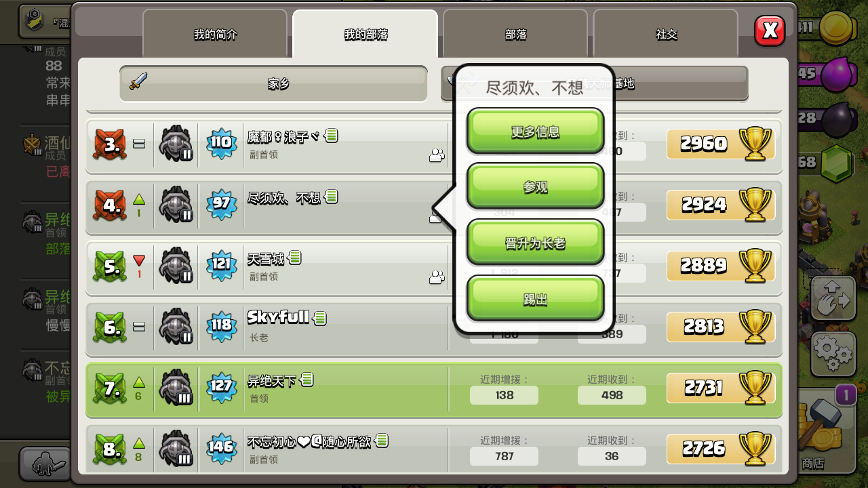This screenshot has height=488, width=868.
Task: Open the 部落 tab
Action: (515, 34)
